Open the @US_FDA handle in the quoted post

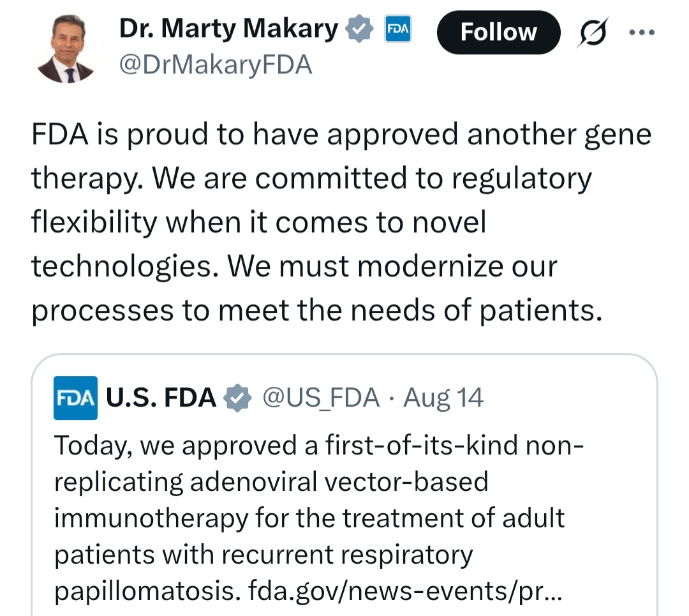coord(322,398)
